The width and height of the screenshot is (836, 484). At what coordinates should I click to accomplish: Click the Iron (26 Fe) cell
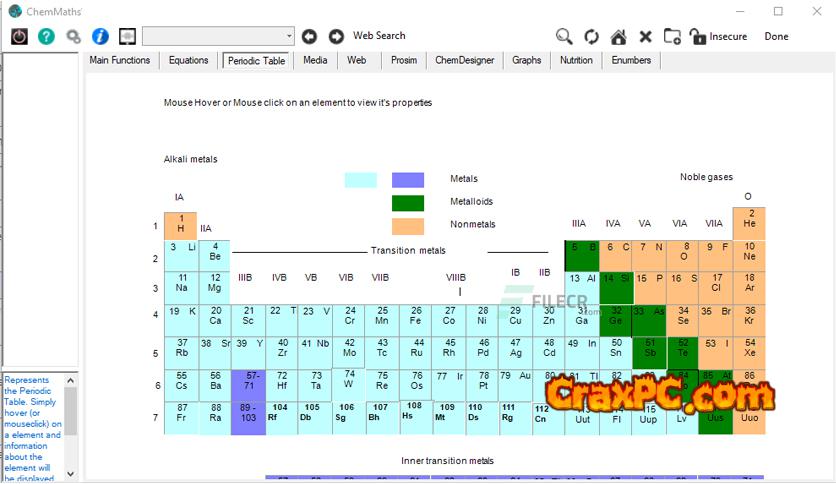click(x=415, y=320)
